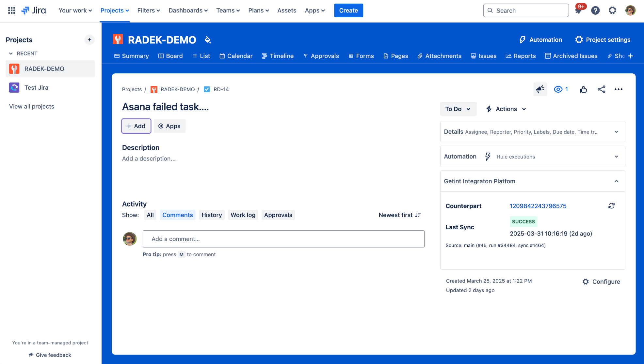Open the app switcher grid icon

pyautogui.click(x=11, y=10)
